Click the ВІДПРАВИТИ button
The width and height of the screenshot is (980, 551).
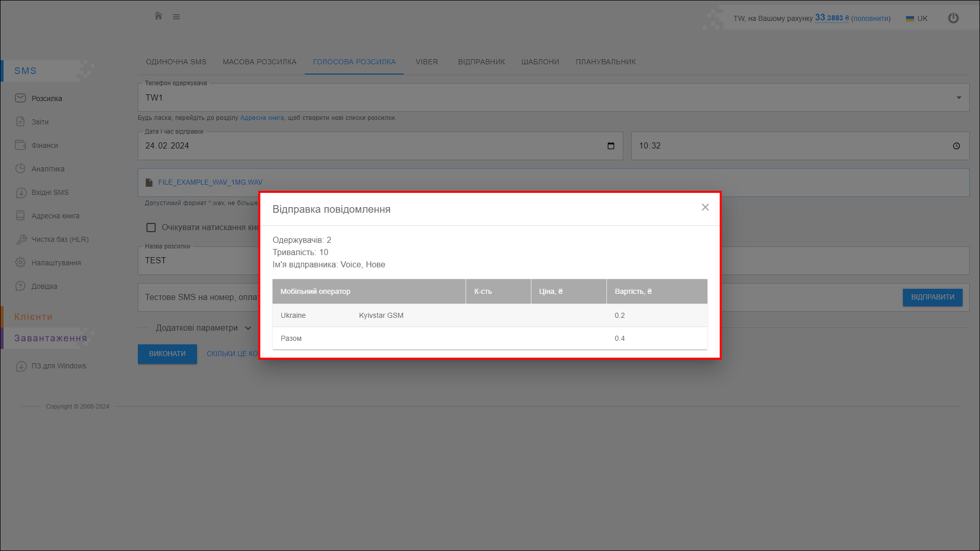pos(932,297)
